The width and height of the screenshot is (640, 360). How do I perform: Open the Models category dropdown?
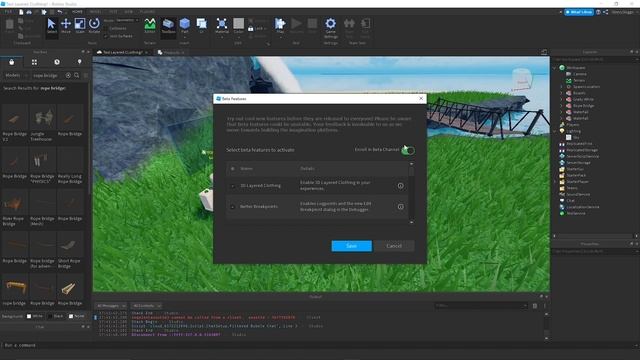[x=16, y=76]
